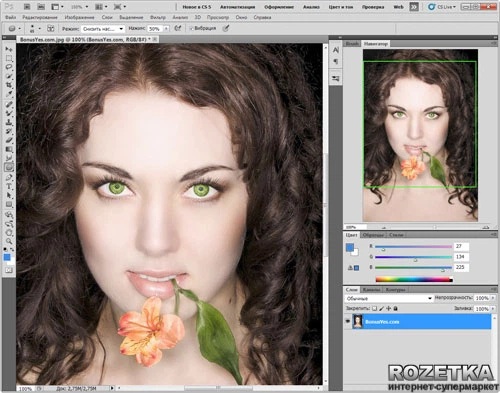Image resolution: width=500 pixels, height=393 pixels.
Task: Select the Type tool
Action: [9, 186]
